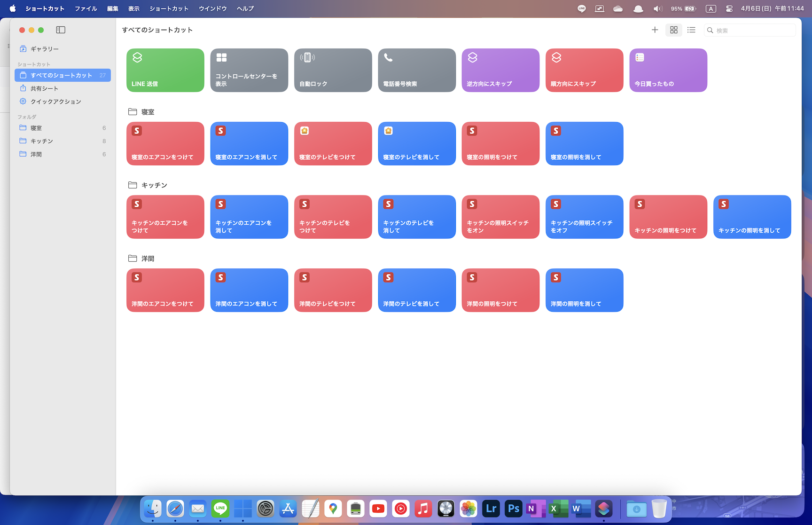This screenshot has width=812, height=525.
Task: Select クイックアクション in sidebar
Action: (55, 102)
